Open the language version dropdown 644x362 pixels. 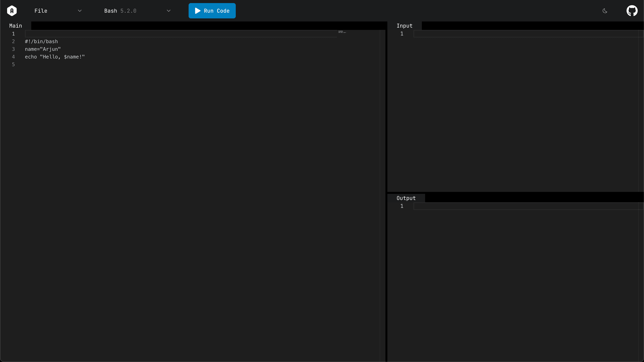[x=168, y=11]
